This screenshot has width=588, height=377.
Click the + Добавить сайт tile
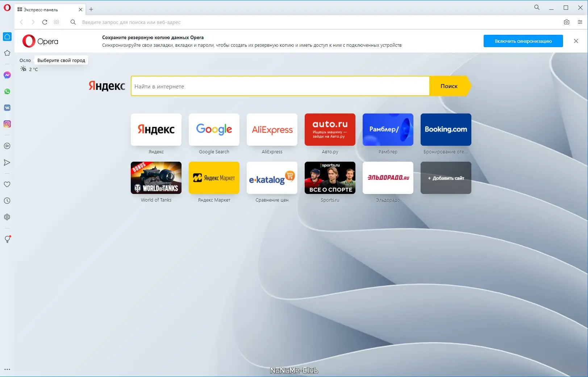pos(446,178)
